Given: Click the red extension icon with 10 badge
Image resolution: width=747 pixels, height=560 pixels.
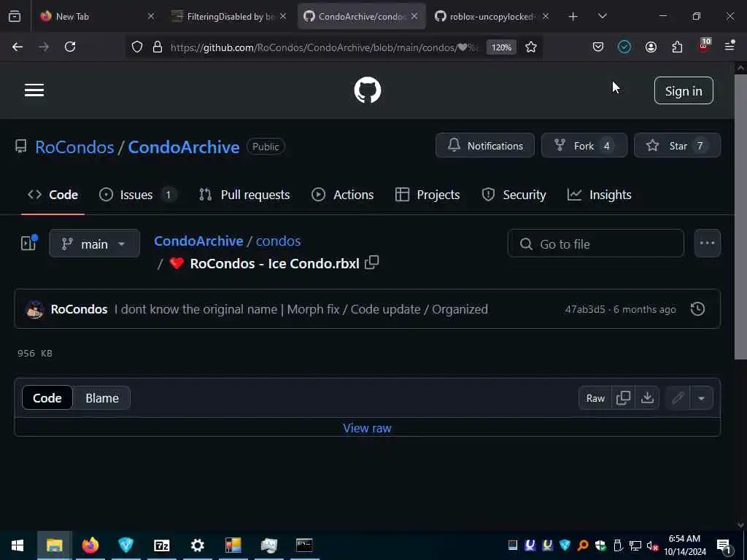Looking at the screenshot, I should tap(704, 46).
